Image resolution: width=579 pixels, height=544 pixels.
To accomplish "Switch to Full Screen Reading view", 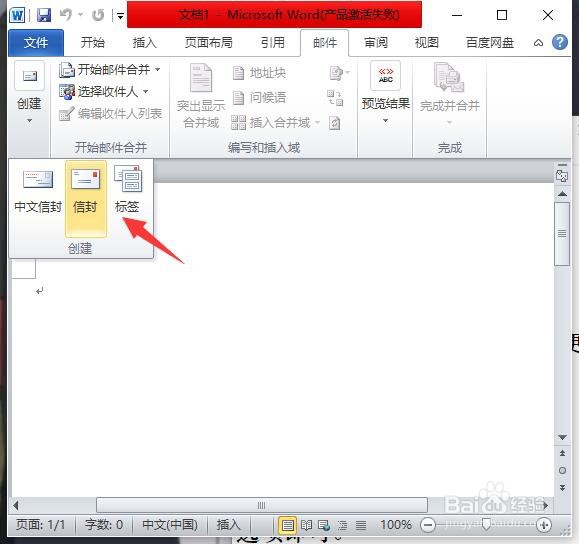I will pyautogui.click(x=306, y=525).
